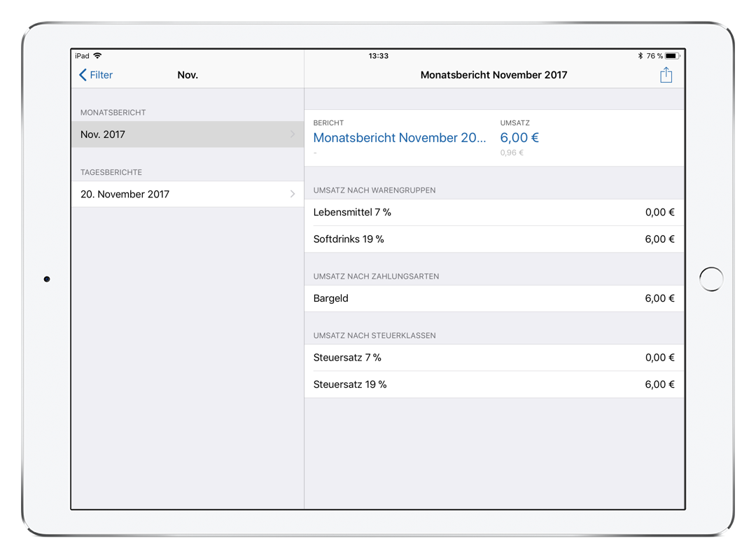The width and height of the screenshot is (756, 560).
Task: Tap the 13:33 clock in the status bar
Action: 378,56
